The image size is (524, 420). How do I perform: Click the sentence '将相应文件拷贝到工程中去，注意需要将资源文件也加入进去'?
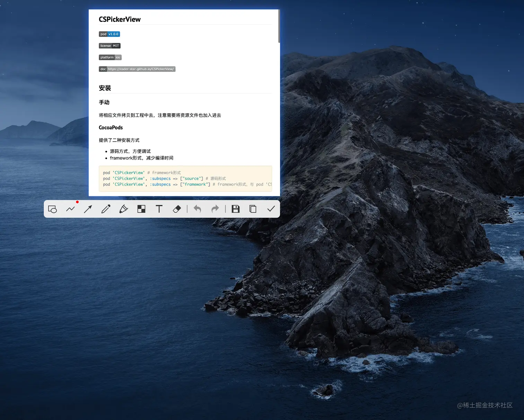click(160, 115)
